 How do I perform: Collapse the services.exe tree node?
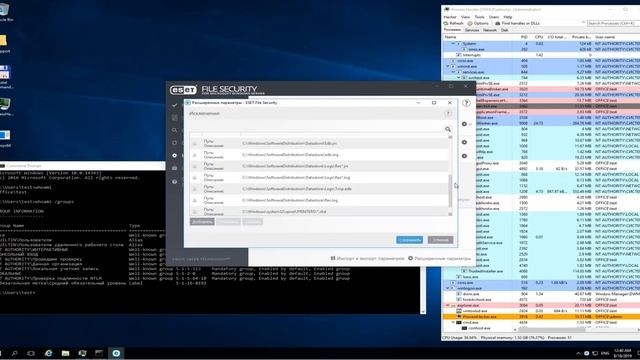pos(453,72)
